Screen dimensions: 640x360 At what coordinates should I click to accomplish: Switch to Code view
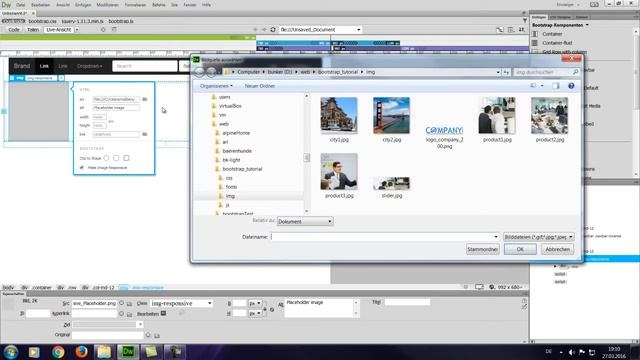14,30
